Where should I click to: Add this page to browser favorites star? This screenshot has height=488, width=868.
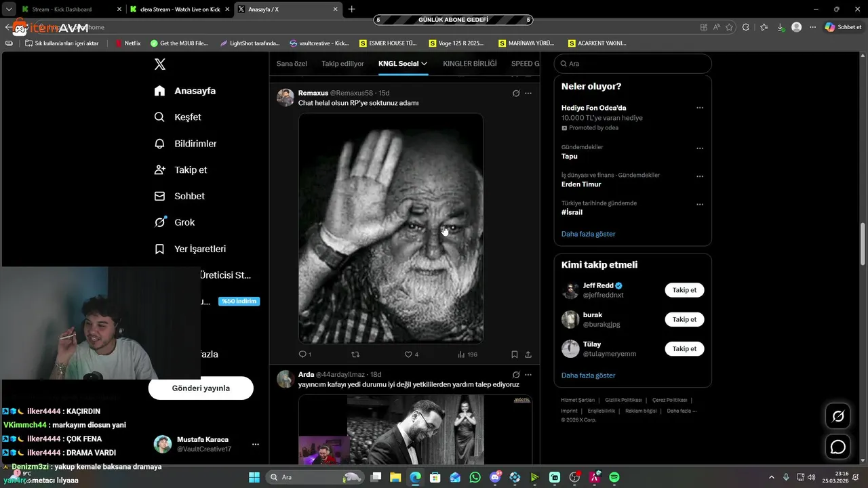point(730,27)
